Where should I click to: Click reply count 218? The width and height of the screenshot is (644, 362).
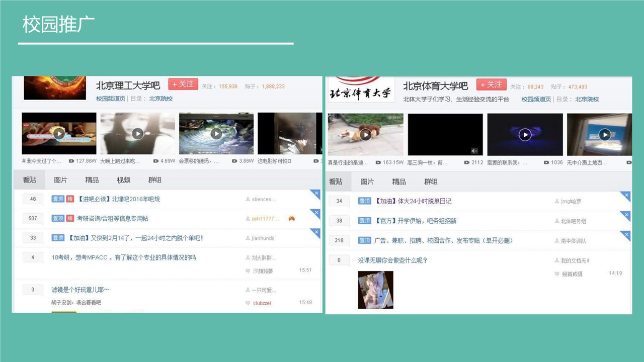click(339, 240)
